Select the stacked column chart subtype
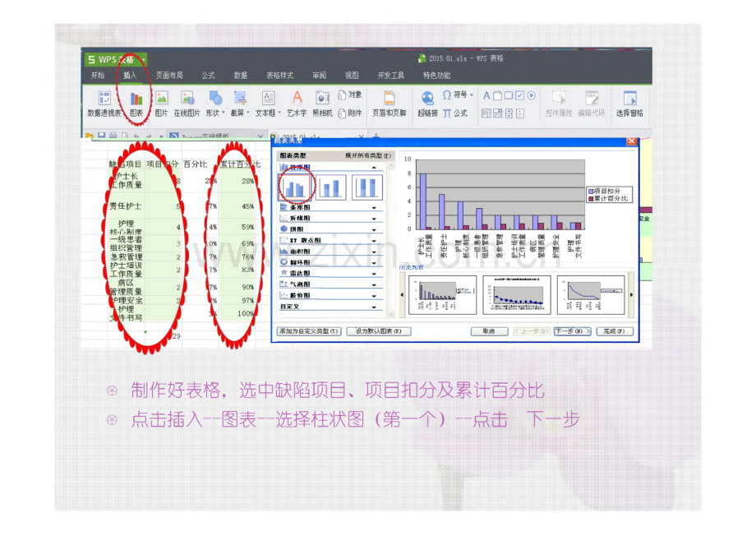756x536 pixels. (331, 187)
